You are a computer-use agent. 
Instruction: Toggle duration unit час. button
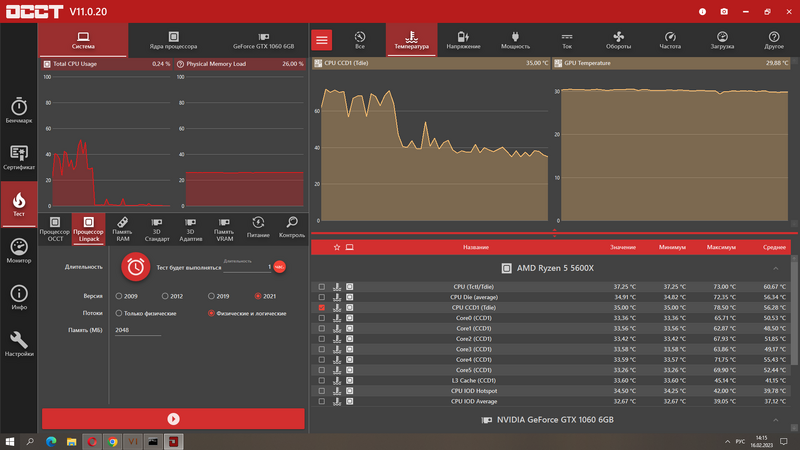[280, 267]
